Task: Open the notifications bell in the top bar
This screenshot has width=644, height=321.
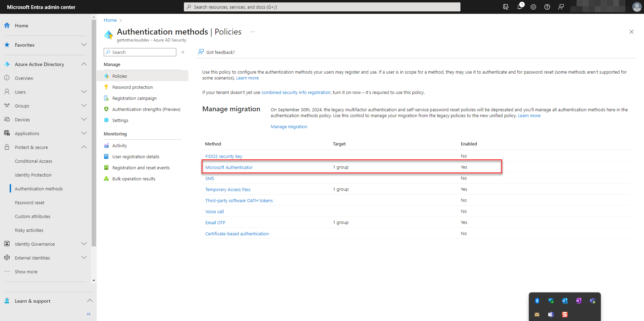Action: (x=519, y=7)
